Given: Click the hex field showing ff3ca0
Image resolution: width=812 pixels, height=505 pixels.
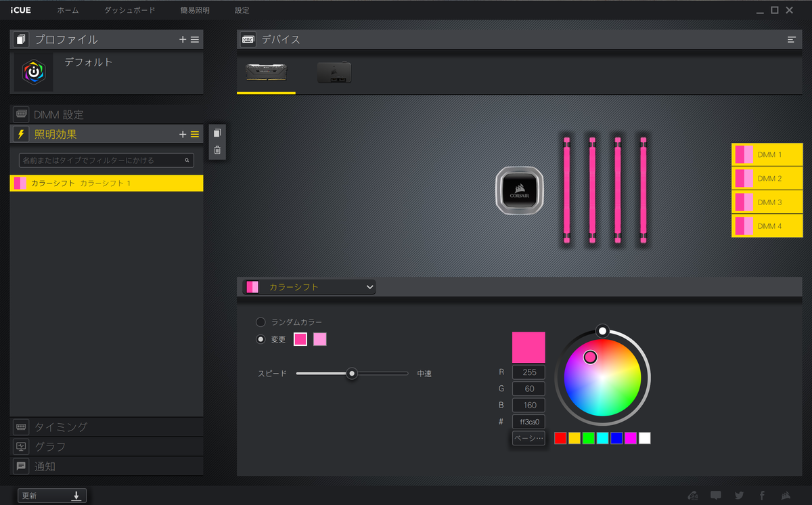Looking at the screenshot, I should 528,422.
